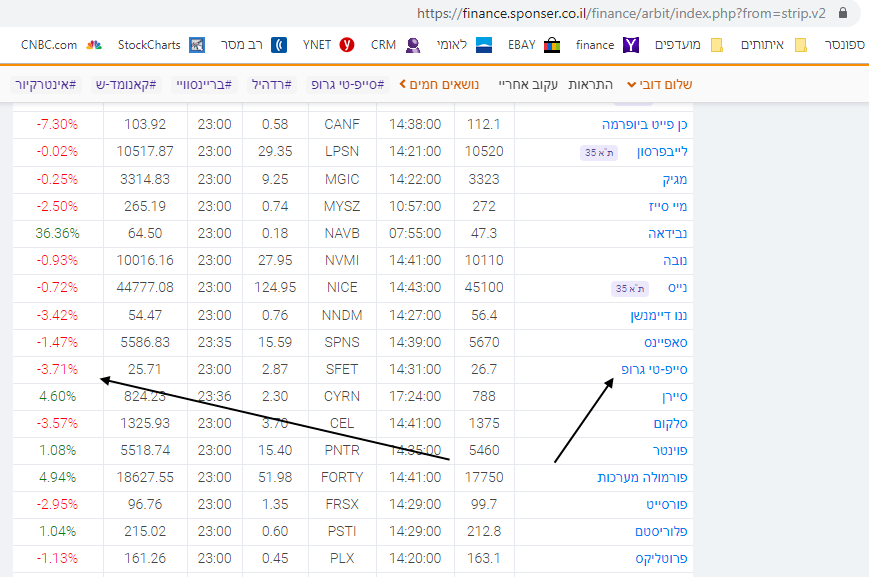Open the נייס stock link
869x577 pixels.
(x=677, y=287)
